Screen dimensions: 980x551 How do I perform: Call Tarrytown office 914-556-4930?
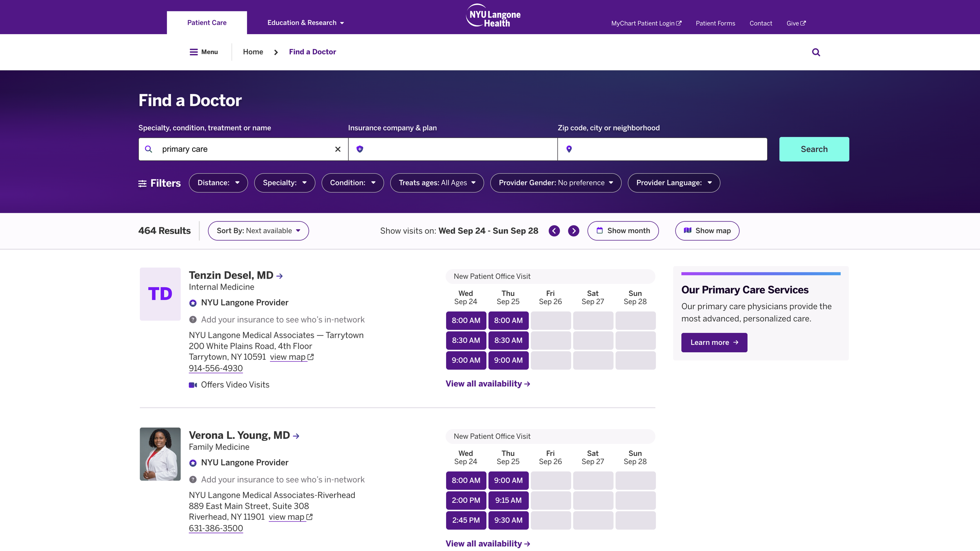216,368
